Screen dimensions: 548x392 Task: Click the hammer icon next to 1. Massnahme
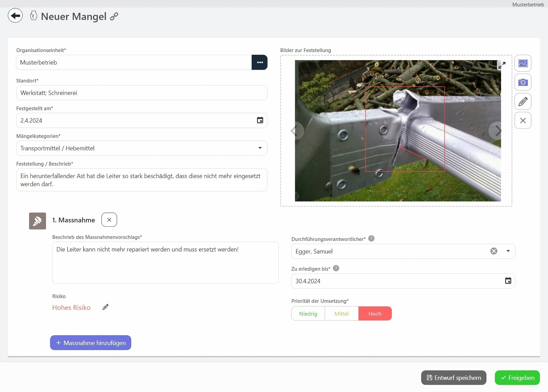[x=37, y=221]
